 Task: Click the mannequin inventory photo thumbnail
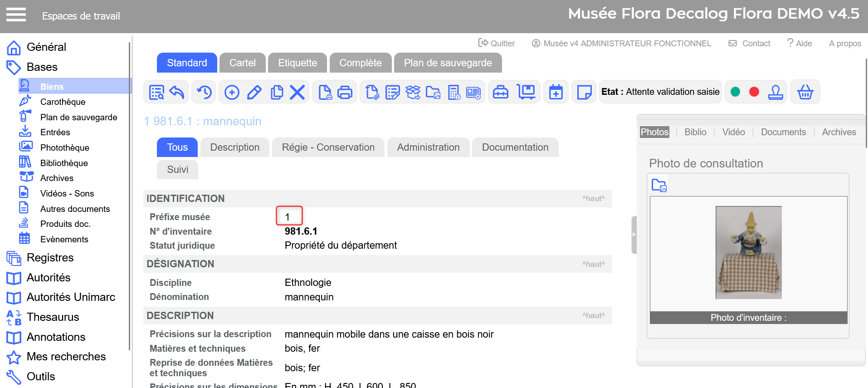coord(748,252)
